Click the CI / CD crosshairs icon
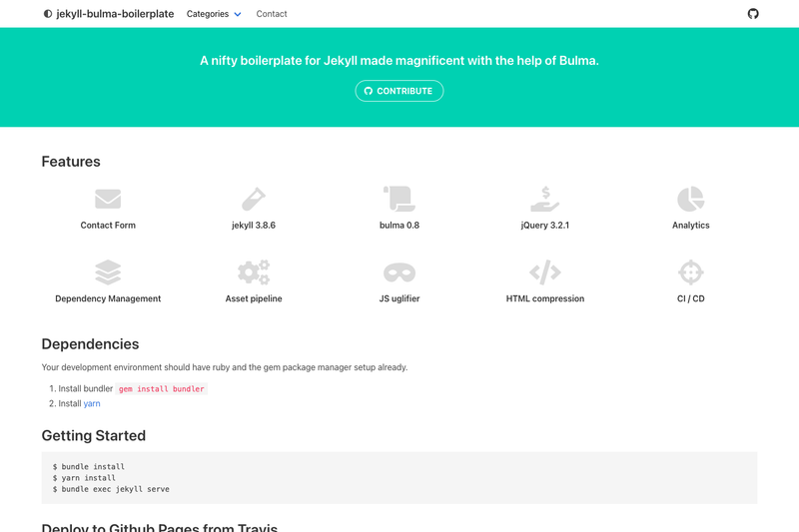Viewport: 799px width, 532px height. [x=690, y=272]
